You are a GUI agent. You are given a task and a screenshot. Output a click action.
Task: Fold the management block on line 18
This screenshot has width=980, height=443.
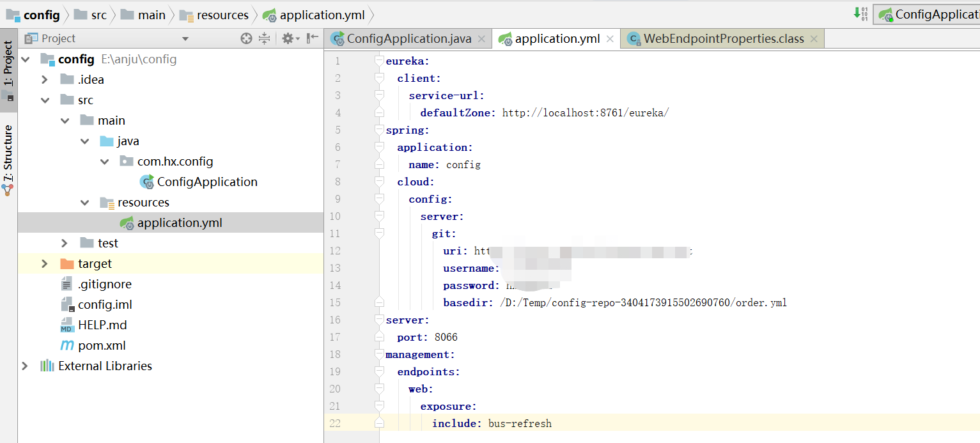[x=379, y=354]
